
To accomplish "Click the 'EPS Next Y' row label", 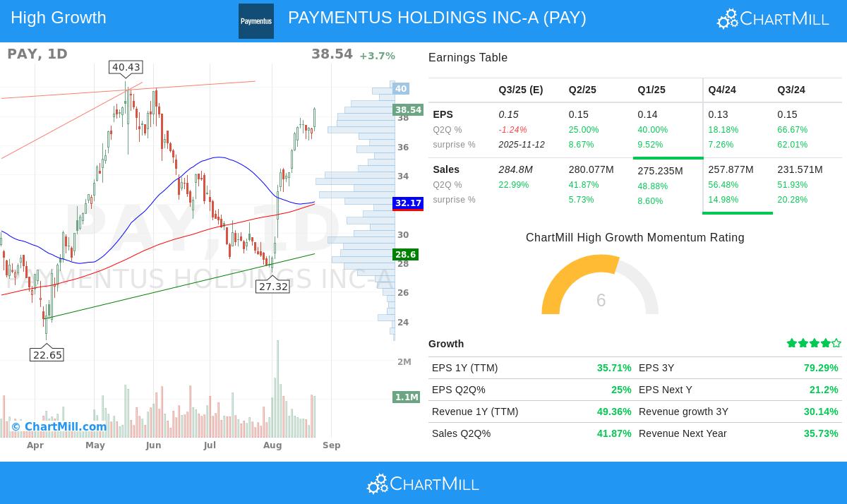I will pyautogui.click(x=666, y=390).
